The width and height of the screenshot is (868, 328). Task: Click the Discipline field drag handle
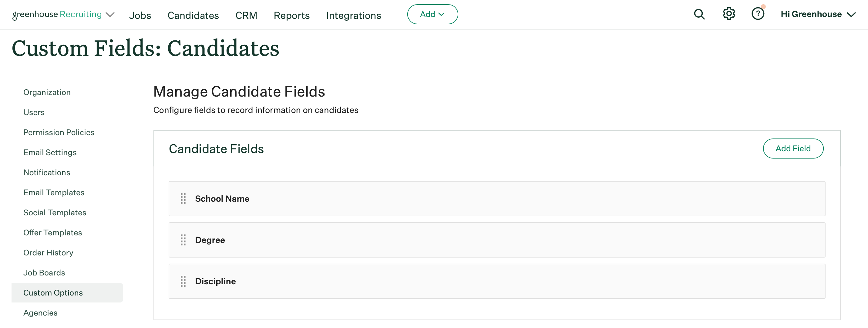(x=183, y=281)
